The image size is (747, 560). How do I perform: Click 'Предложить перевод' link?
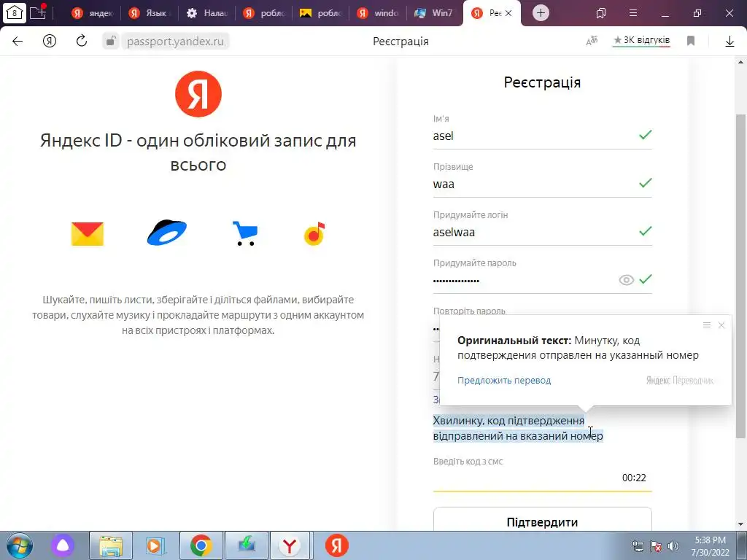click(x=504, y=381)
